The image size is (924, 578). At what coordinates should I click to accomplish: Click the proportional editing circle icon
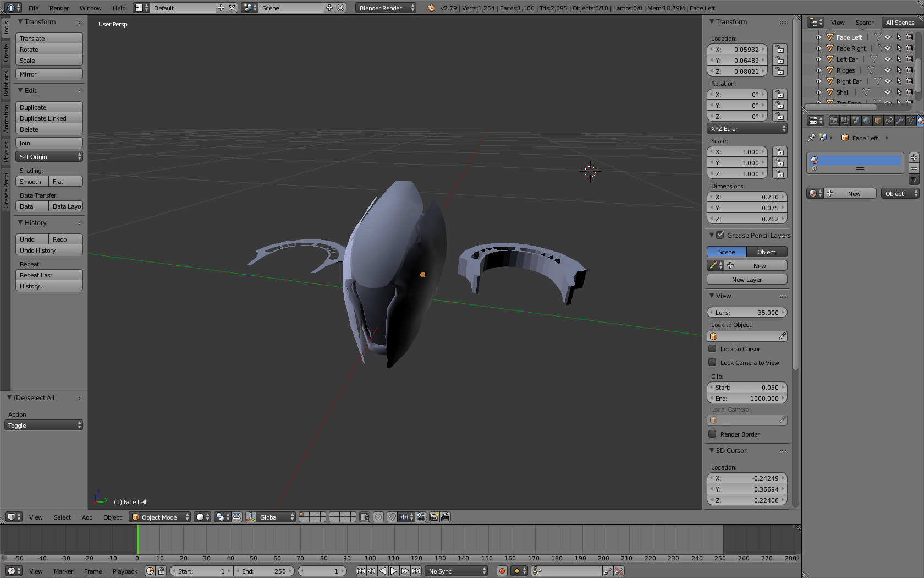coord(378,517)
